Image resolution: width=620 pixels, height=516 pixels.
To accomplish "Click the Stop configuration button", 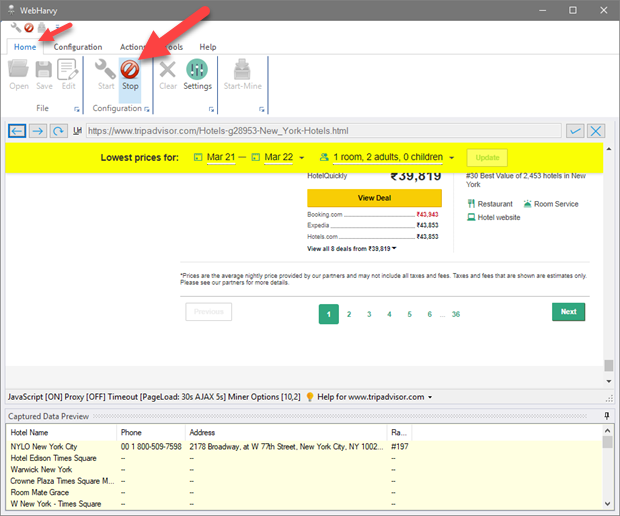I will 130,74.
